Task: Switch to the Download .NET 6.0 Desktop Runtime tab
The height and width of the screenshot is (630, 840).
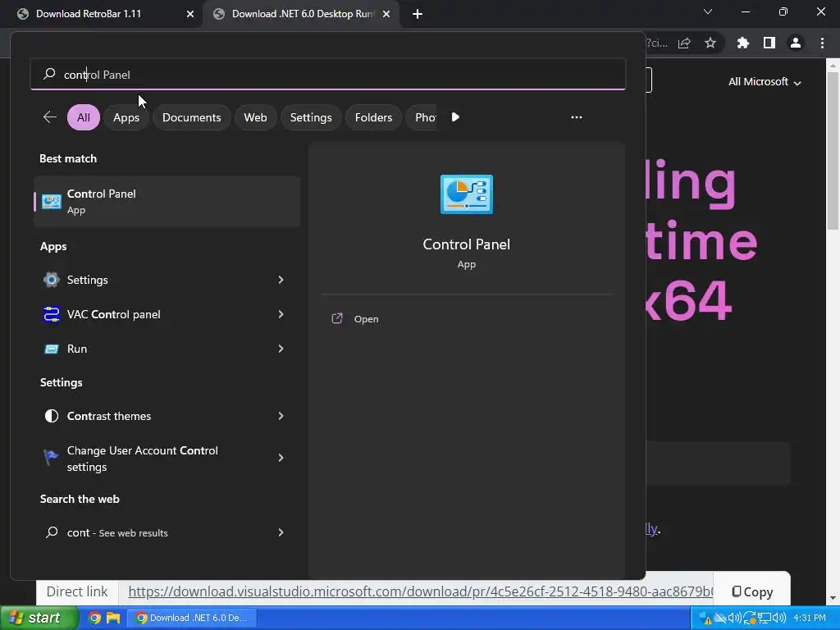Action: pyautogui.click(x=300, y=14)
